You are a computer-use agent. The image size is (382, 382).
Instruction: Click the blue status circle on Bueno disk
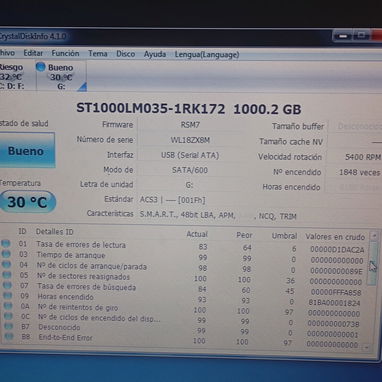(x=40, y=67)
